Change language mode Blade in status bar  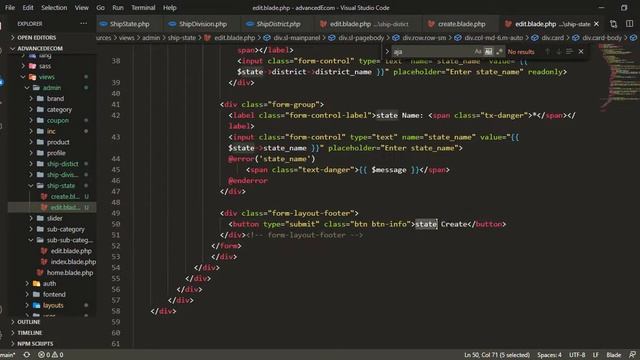coord(613,355)
